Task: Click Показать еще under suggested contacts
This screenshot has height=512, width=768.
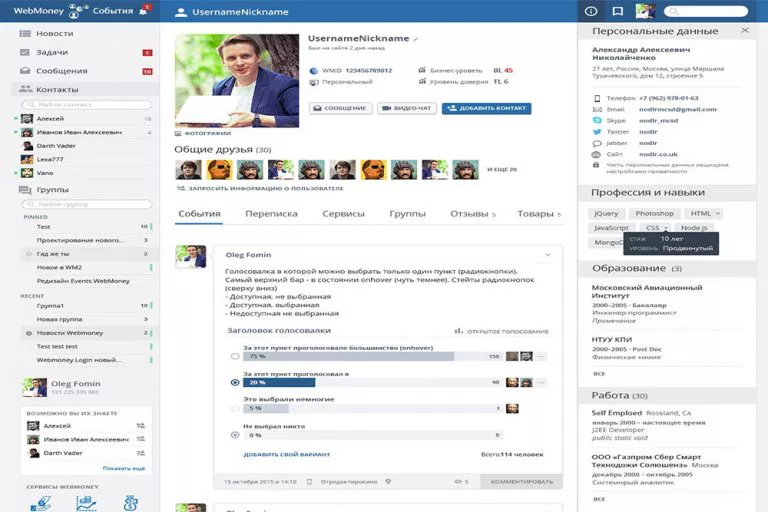Action: pyautogui.click(x=123, y=468)
